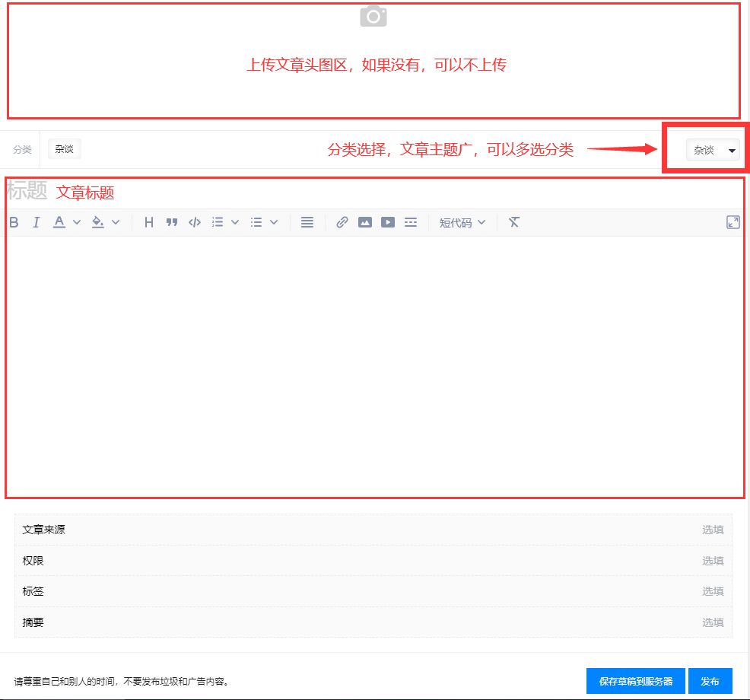
Task: Open the text alignment menu
Action: coord(307,222)
